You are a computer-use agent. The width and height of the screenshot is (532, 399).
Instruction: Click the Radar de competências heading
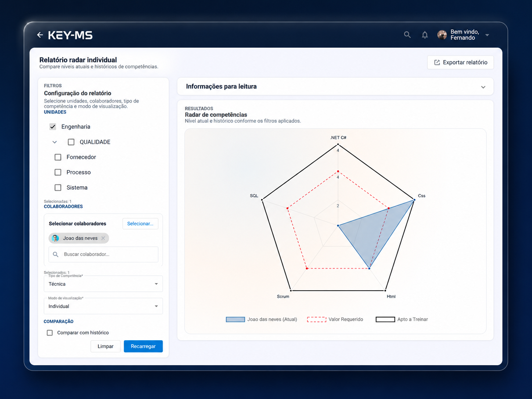click(216, 115)
